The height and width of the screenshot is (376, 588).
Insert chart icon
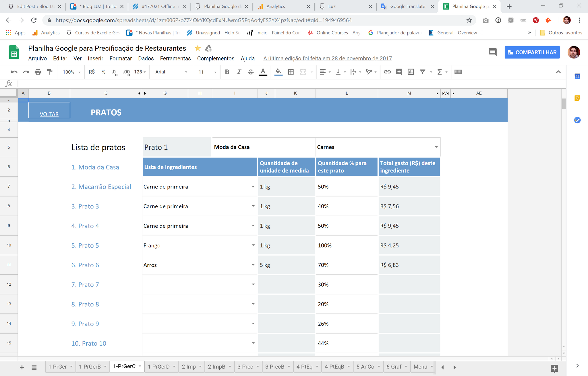click(411, 72)
